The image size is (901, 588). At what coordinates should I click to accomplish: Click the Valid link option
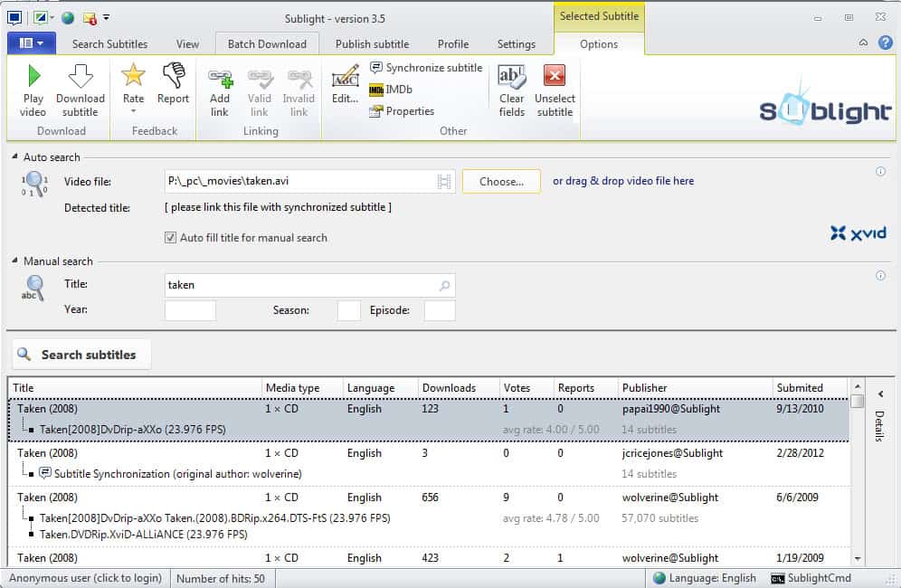click(x=260, y=89)
